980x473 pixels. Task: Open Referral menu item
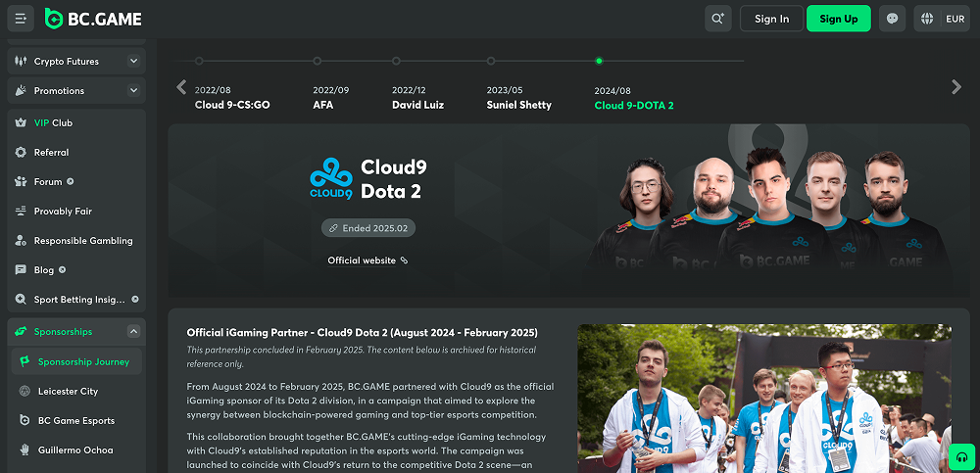tap(76, 153)
